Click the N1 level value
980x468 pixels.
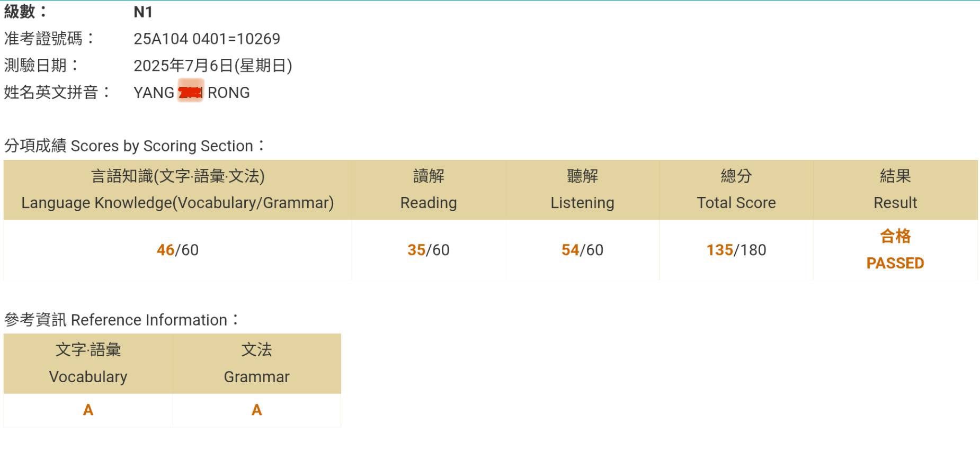coord(143,12)
